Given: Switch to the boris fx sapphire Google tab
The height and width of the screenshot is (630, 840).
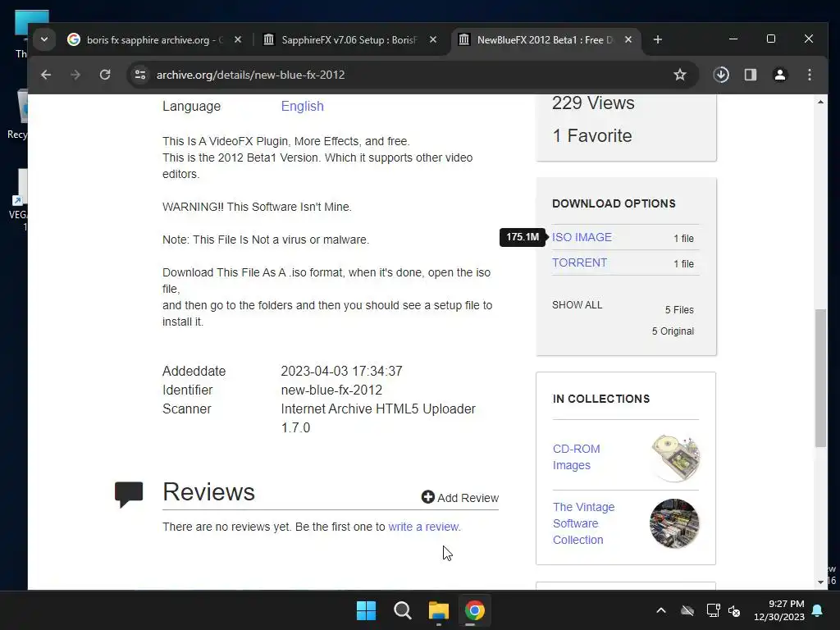Looking at the screenshot, I should click(155, 39).
